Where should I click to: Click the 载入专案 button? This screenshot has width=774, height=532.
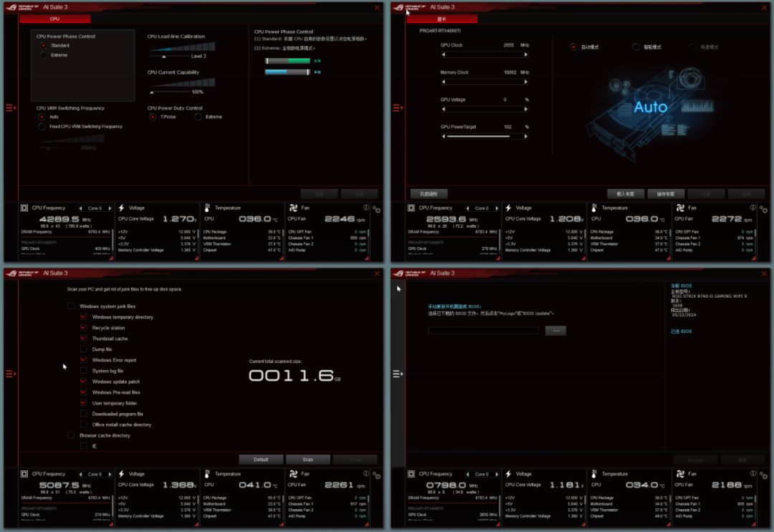coord(626,194)
